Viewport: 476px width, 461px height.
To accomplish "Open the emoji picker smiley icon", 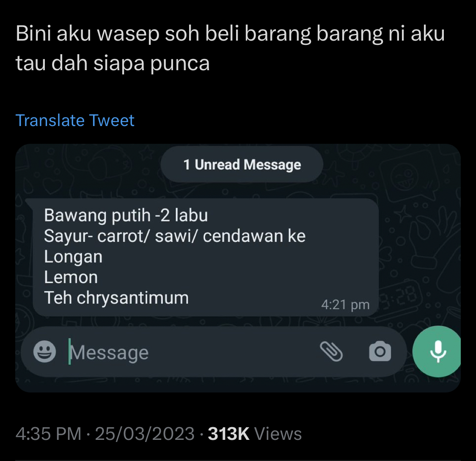I will pos(44,351).
